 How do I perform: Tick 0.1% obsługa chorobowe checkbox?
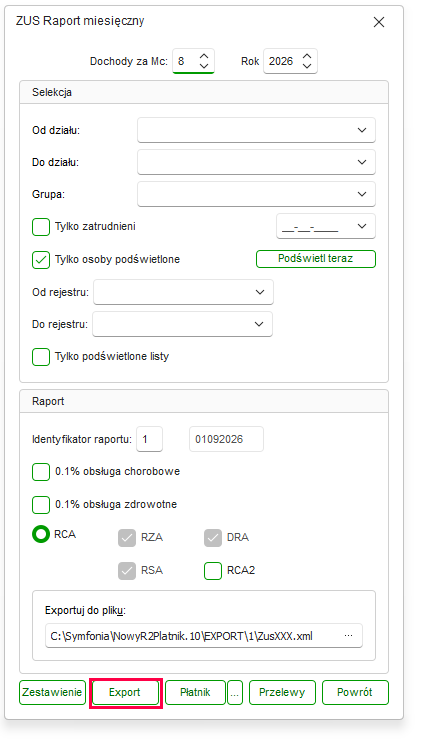click(x=41, y=472)
